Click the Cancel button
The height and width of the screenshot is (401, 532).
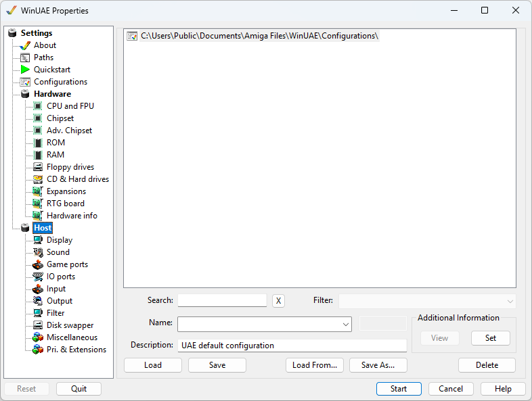[451, 389]
